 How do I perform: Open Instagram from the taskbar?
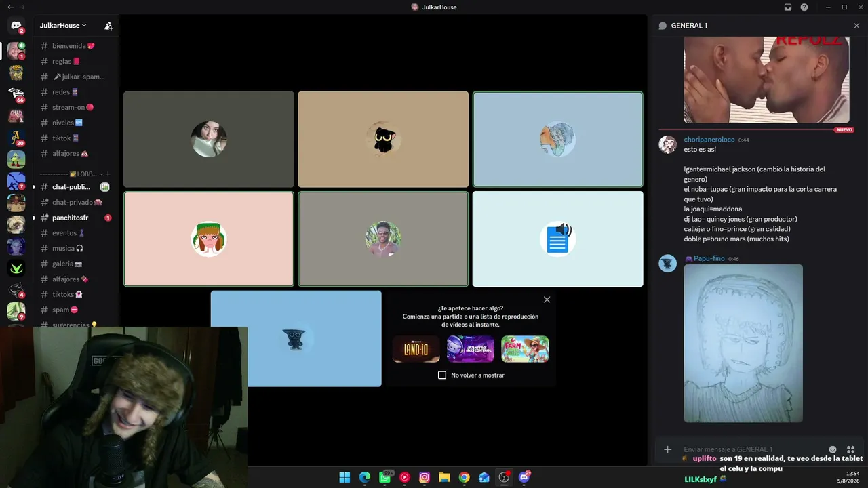tap(425, 477)
